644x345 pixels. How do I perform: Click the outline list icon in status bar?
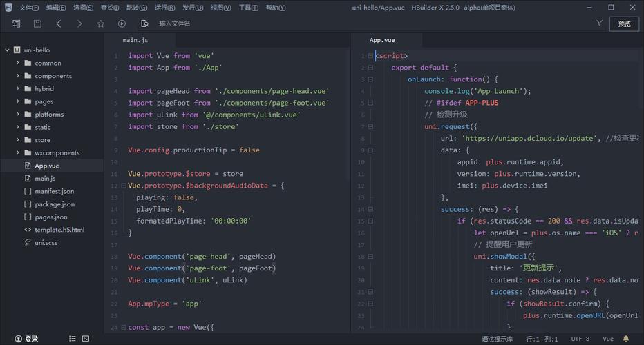(x=73, y=338)
